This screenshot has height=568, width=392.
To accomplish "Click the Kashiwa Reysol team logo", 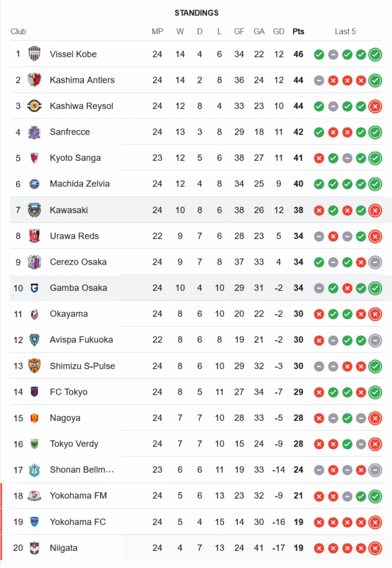I will tap(35, 106).
